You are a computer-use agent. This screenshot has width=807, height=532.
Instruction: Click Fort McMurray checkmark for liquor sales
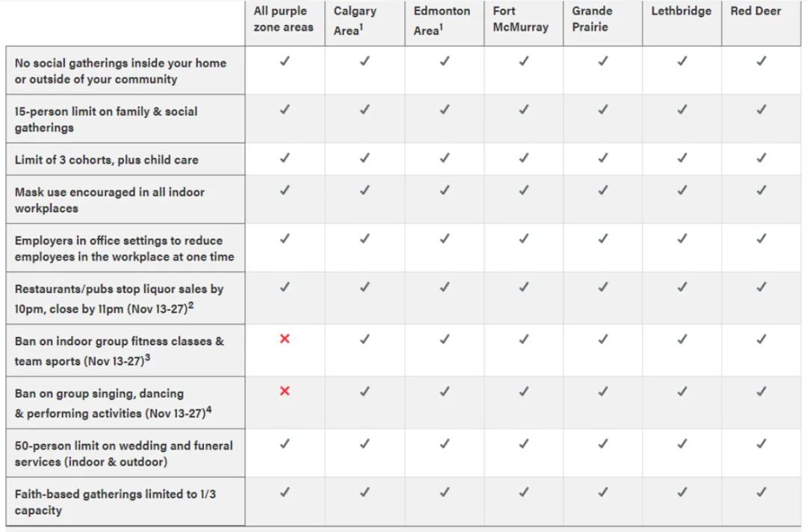click(523, 287)
